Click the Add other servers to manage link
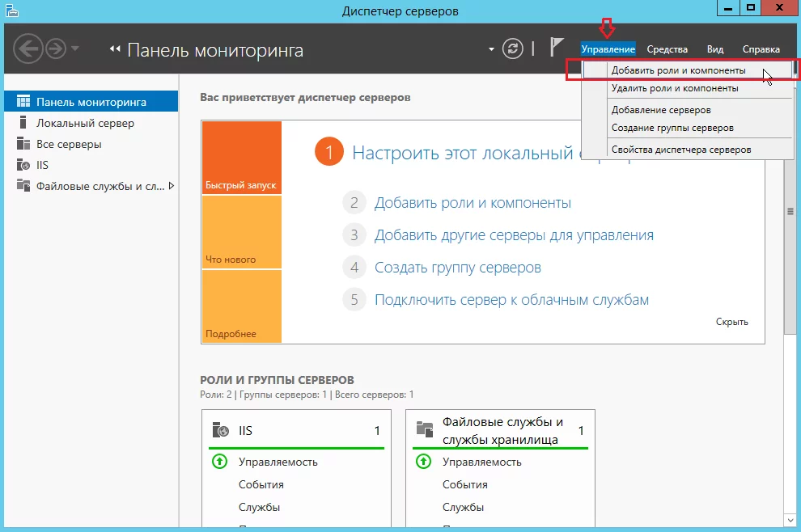 point(514,235)
